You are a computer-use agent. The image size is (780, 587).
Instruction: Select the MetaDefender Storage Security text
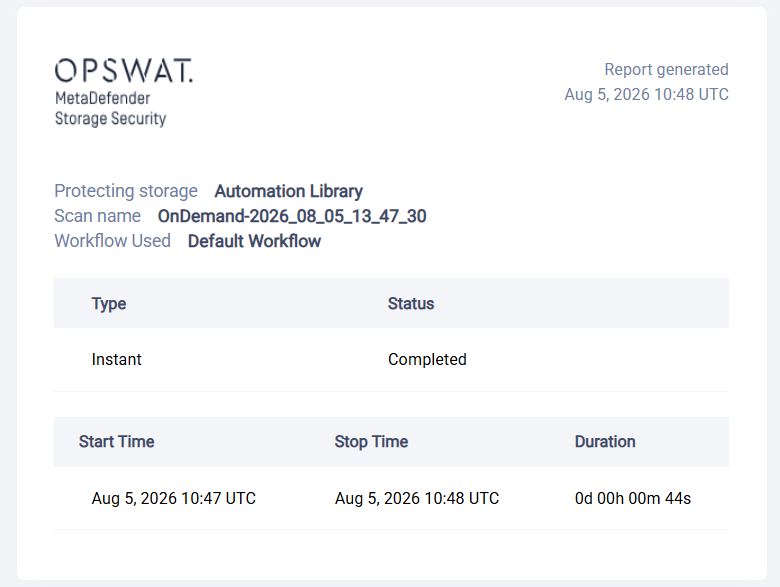point(110,108)
